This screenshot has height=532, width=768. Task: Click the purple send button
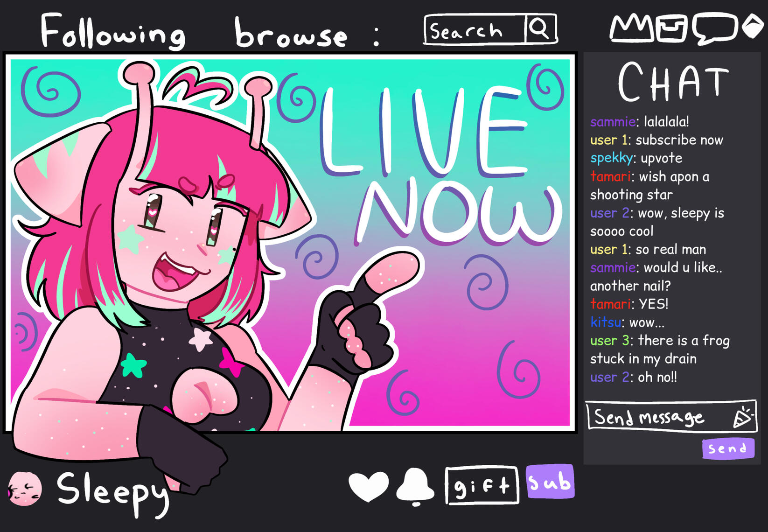click(x=728, y=448)
